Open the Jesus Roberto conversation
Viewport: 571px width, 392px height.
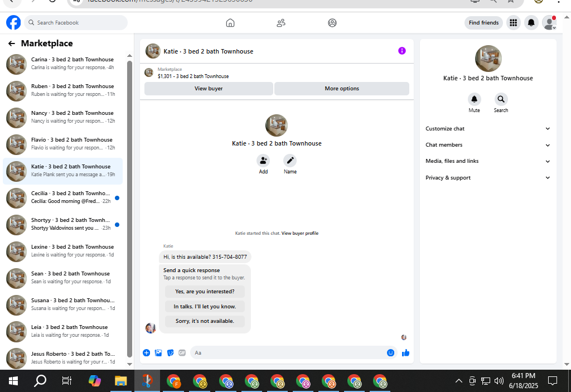click(x=62, y=358)
